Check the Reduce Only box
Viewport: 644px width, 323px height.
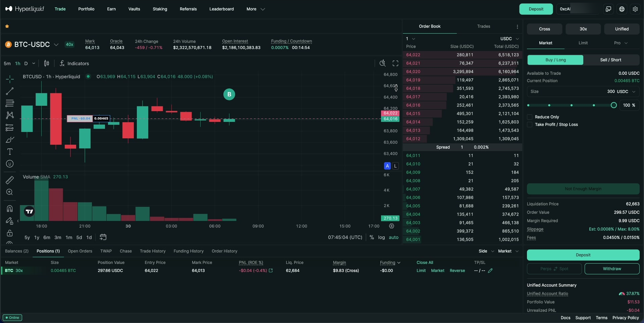530,117
